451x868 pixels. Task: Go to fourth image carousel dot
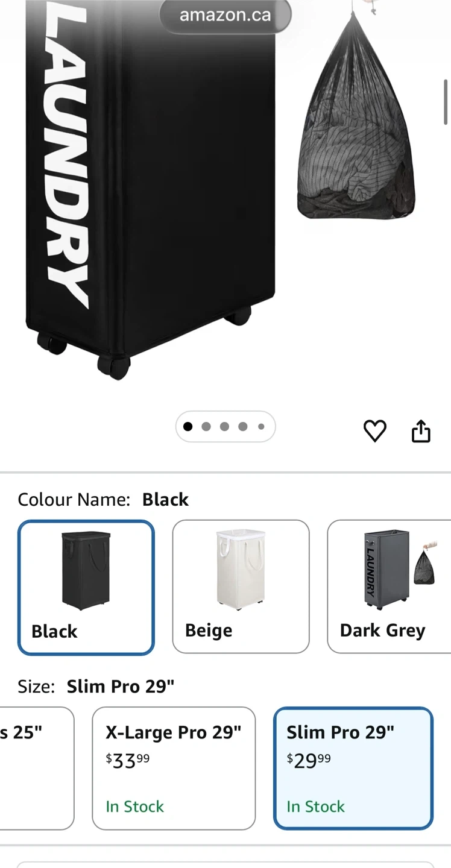tap(242, 427)
